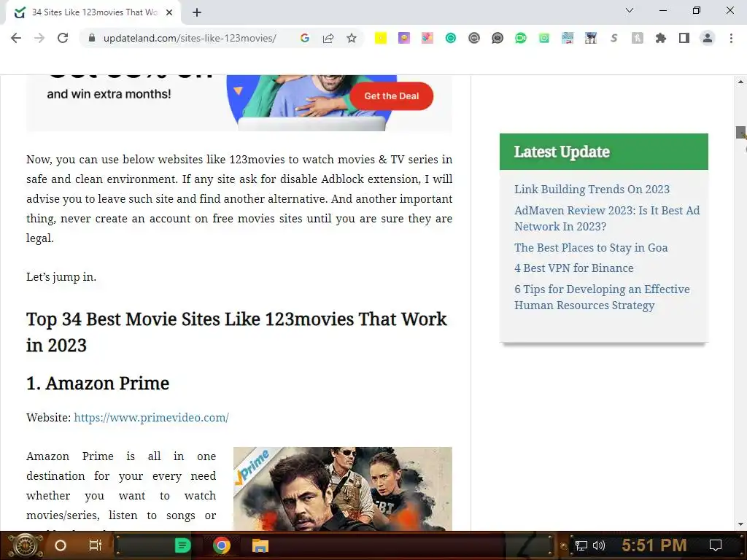Select the updateland.com address bar

click(190, 38)
